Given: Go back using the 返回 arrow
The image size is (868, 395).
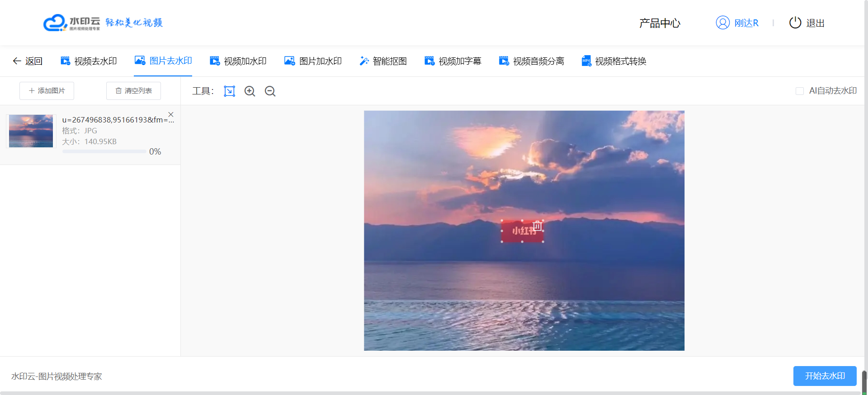Looking at the screenshot, I should tap(28, 61).
